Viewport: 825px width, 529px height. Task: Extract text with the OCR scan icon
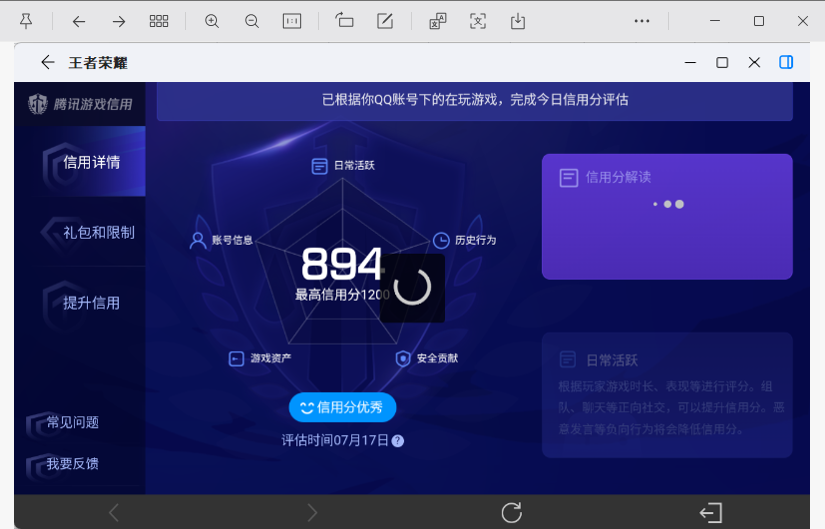[478, 21]
